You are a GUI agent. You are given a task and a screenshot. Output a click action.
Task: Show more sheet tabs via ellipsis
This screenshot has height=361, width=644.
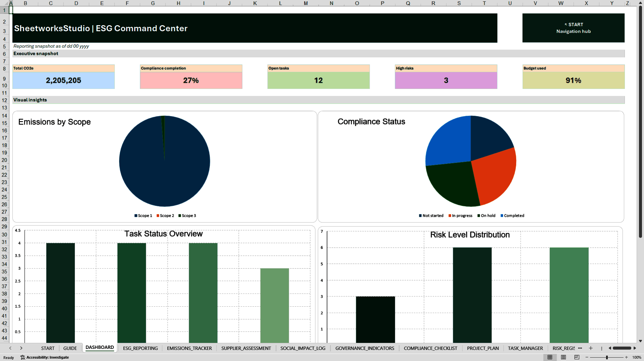point(580,348)
